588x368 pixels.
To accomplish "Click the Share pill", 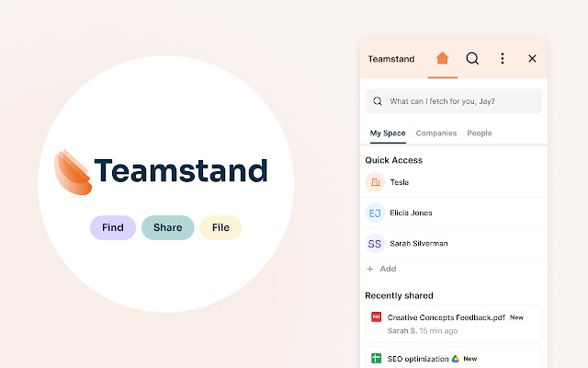I will 167,227.
